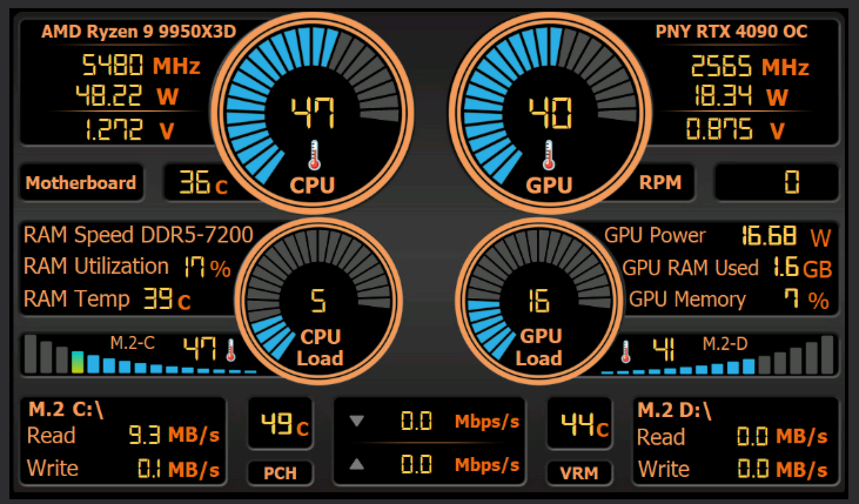Click the Motherboard label

point(80,183)
